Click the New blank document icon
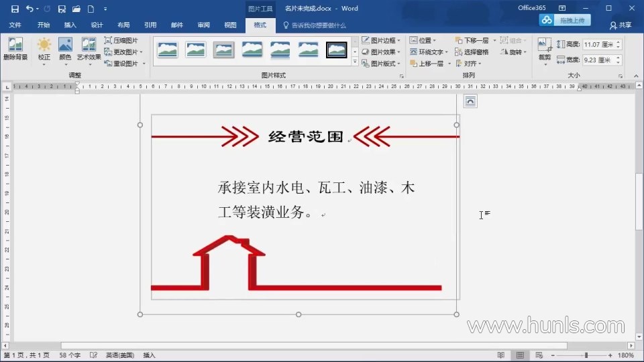The height and width of the screenshot is (362, 644). [x=91, y=9]
